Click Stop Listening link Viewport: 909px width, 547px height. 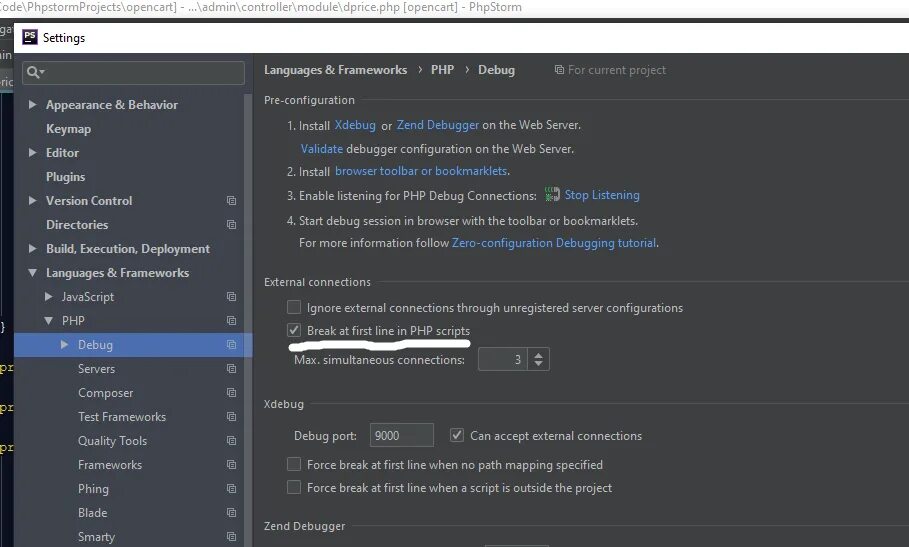click(602, 195)
